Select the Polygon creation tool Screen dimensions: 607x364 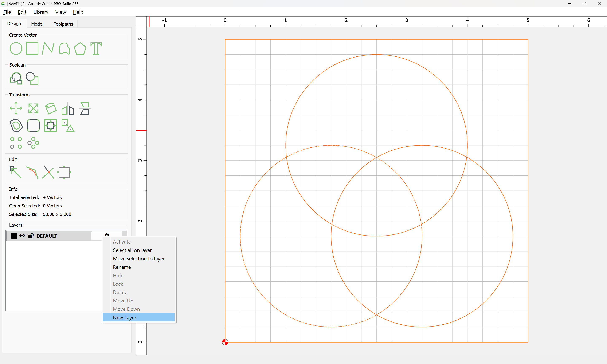80,48
